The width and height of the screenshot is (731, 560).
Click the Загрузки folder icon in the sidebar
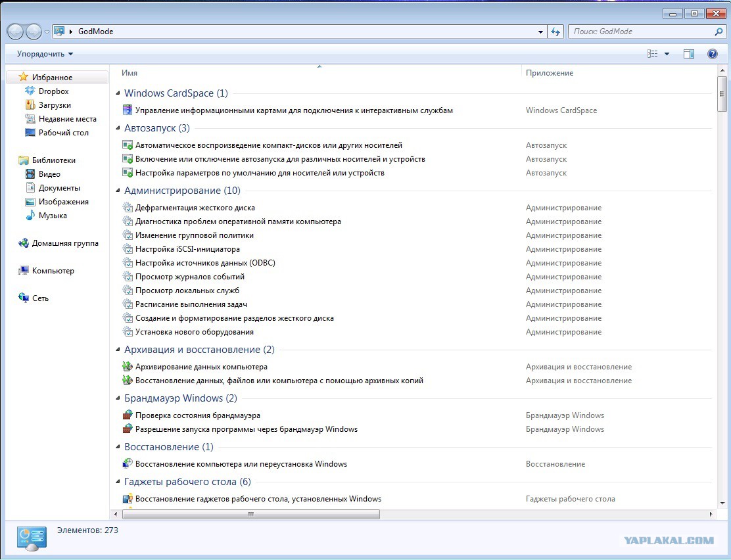pos(30,105)
